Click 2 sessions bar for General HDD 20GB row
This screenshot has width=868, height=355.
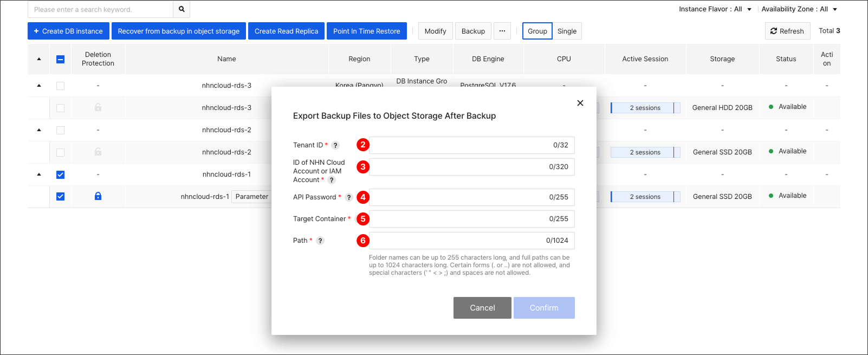pos(645,108)
